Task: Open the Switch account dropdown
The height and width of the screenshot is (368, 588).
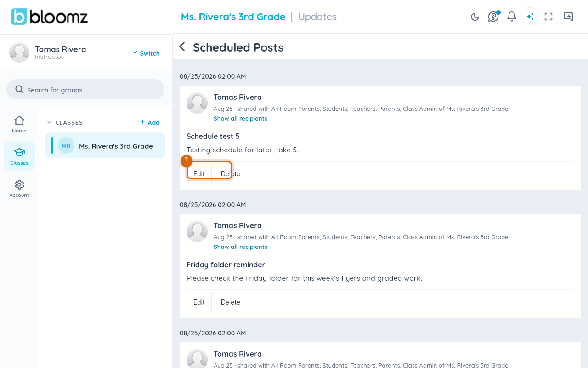Action: click(x=146, y=53)
